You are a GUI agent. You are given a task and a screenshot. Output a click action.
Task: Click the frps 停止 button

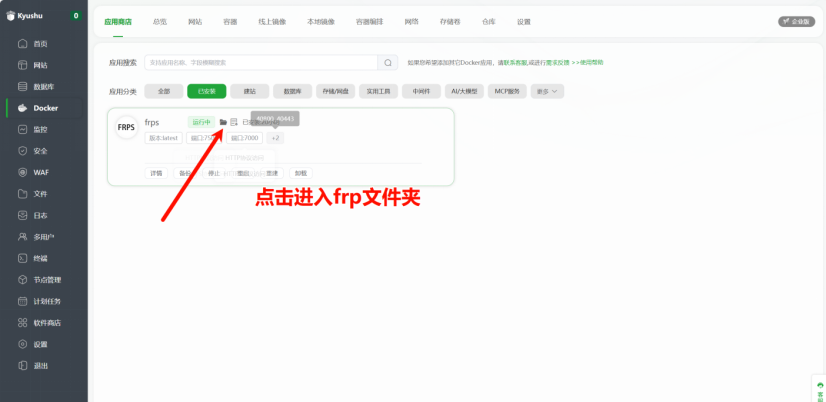pyautogui.click(x=214, y=173)
